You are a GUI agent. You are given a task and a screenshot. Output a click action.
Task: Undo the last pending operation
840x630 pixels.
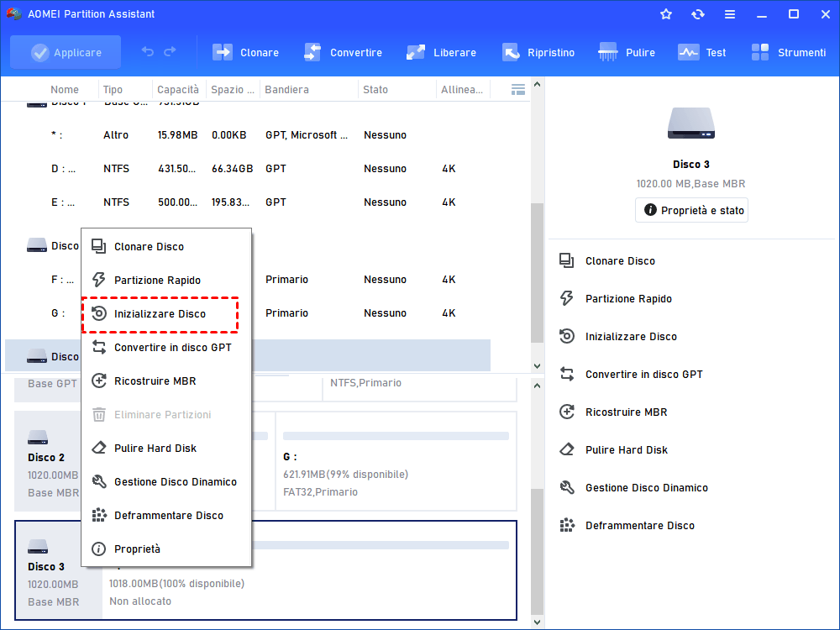click(x=148, y=51)
